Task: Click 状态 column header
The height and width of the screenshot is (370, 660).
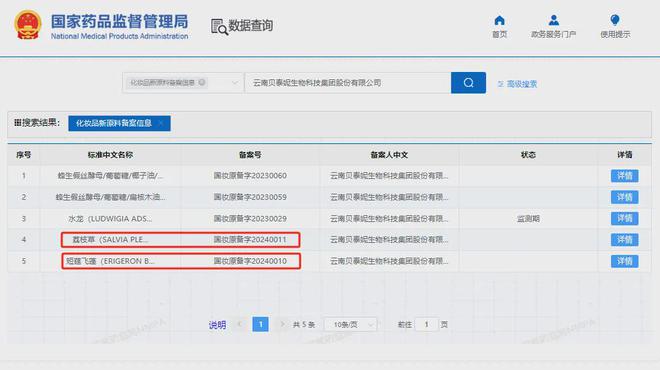Action: 528,155
